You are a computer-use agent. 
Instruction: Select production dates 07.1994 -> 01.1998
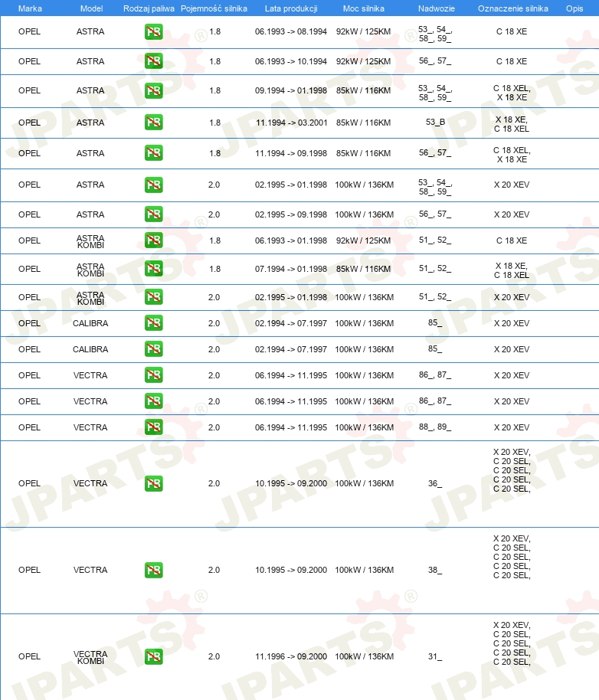291,269
